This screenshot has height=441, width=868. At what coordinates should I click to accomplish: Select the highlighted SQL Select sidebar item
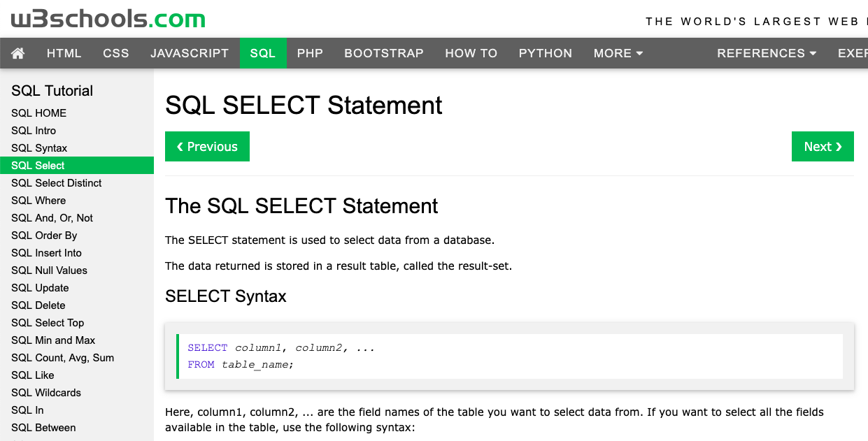click(37, 165)
